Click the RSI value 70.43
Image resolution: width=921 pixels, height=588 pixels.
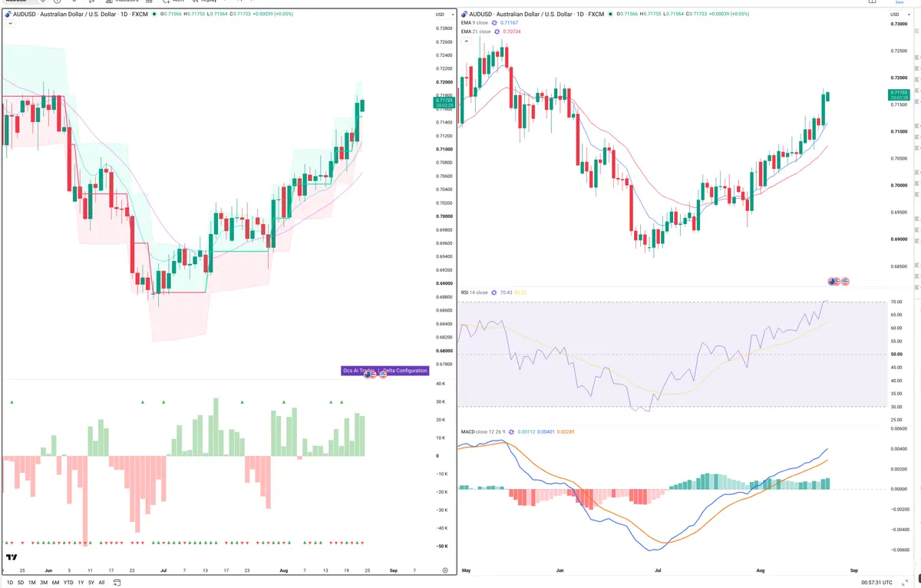(x=506, y=292)
